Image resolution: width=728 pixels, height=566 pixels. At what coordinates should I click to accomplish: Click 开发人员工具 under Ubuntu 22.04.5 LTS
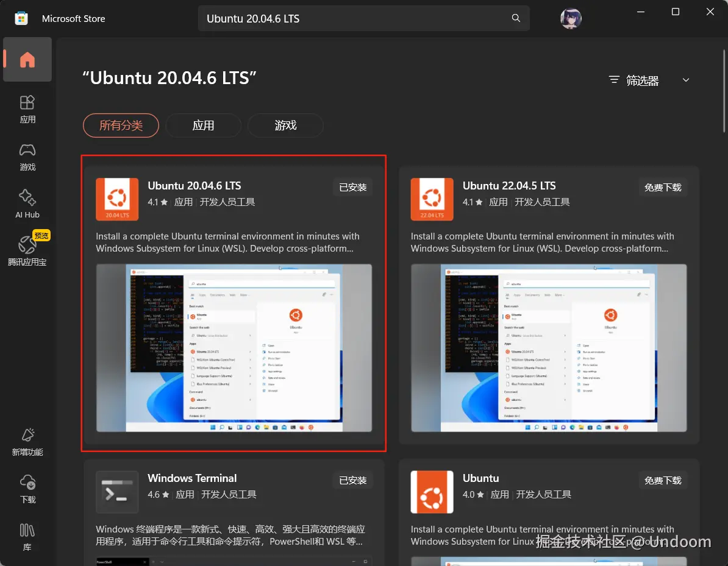tap(542, 202)
